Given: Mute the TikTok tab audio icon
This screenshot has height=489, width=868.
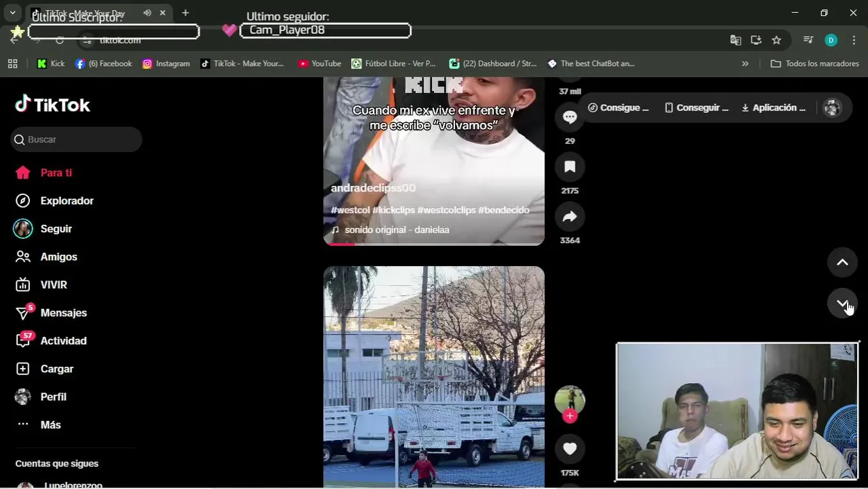Looking at the screenshot, I should (147, 13).
